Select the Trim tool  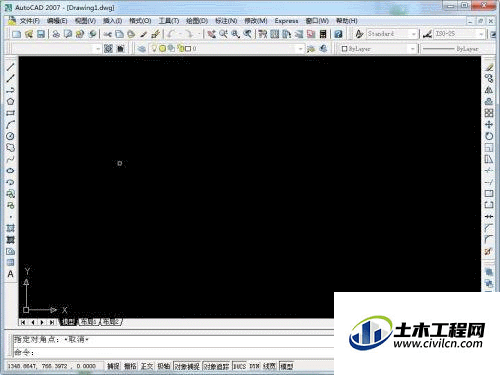point(489,171)
